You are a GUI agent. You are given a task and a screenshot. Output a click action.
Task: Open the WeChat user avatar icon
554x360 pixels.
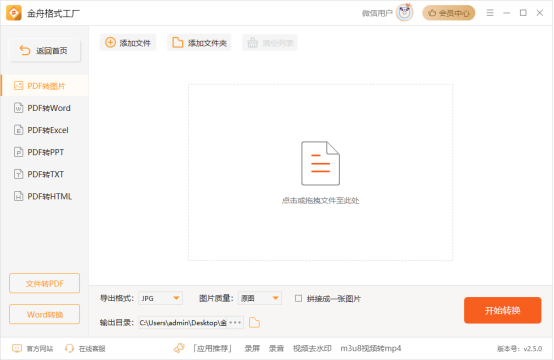pos(405,12)
